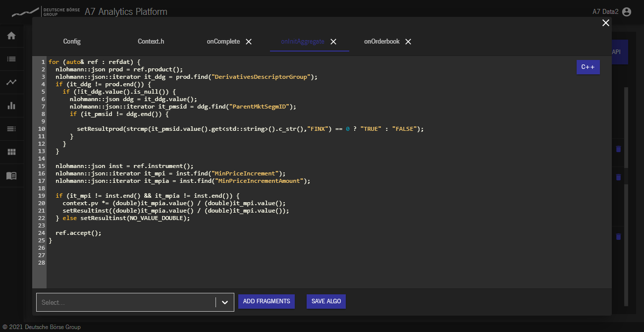Expand the fragment Select dropdown arrow
This screenshot has width=644, height=332.
[225, 302]
